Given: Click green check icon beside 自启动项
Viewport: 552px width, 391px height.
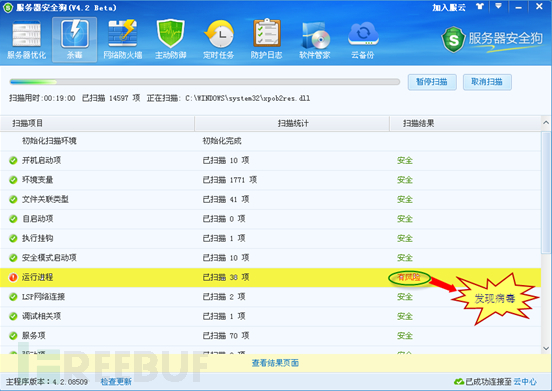Looking at the screenshot, I should click(13, 219).
